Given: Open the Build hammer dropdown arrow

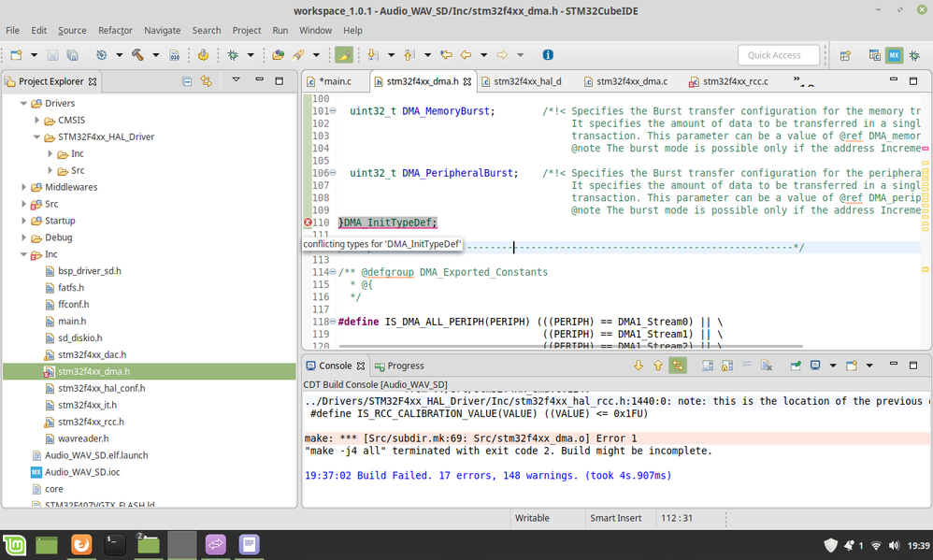Looking at the screenshot, I should point(156,55).
